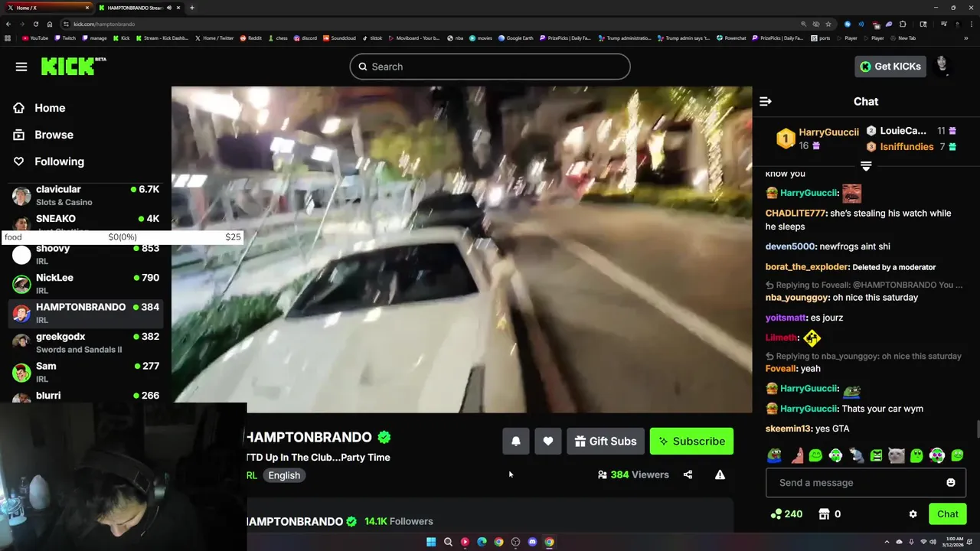Click Isniffundies in gifter leaderboard

(x=906, y=147)
